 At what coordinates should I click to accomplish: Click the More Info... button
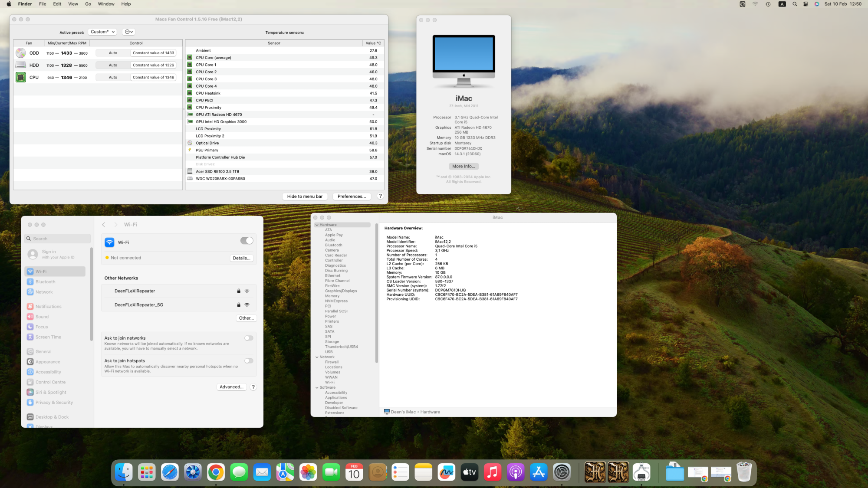point(464,166)
